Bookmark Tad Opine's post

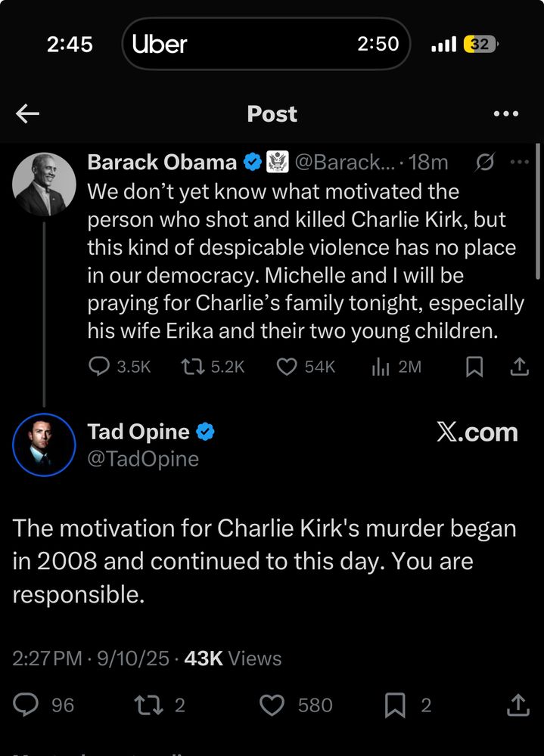pyautogui.click(x=395, y=705)
